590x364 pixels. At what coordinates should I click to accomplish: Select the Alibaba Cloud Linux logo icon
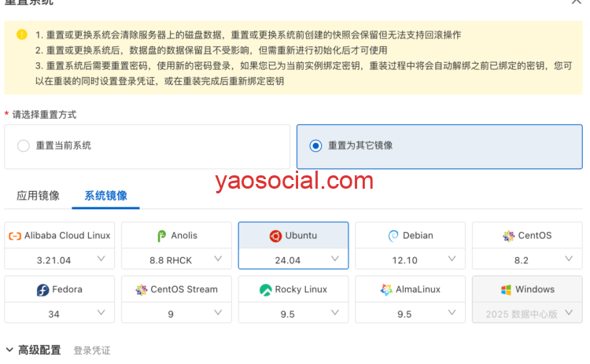15,236
